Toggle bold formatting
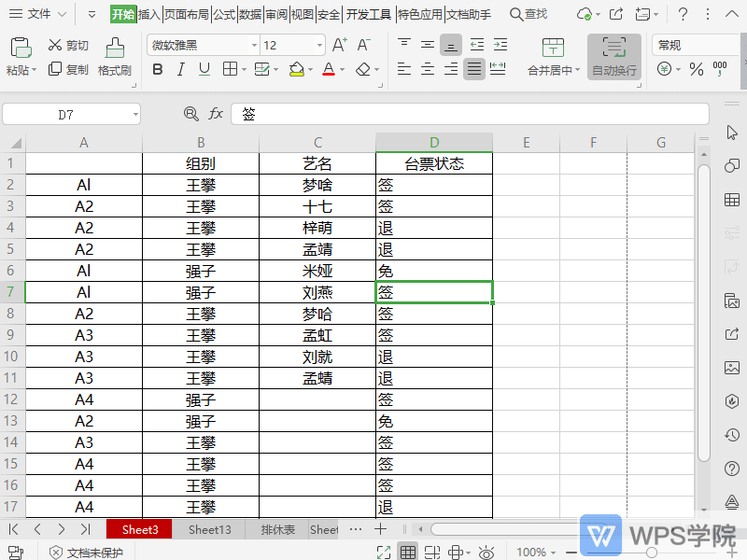747x560 pixels. (157, 69)
